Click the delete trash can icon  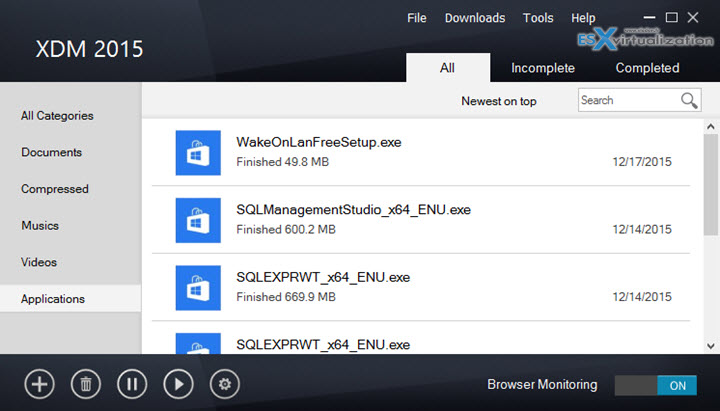click(86, 384)
